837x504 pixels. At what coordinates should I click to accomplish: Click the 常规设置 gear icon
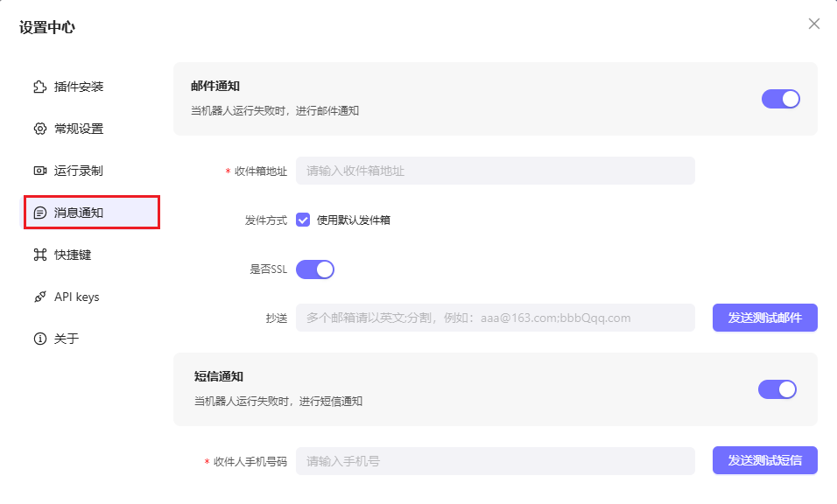[x=39, y=128]
